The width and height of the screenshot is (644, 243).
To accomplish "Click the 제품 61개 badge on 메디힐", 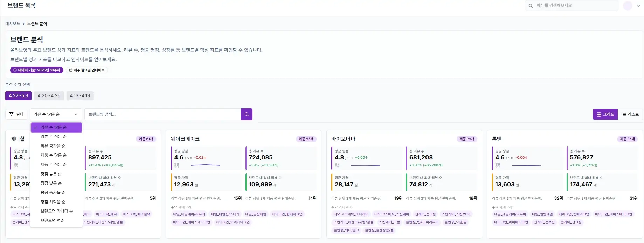I will (146, 139).
